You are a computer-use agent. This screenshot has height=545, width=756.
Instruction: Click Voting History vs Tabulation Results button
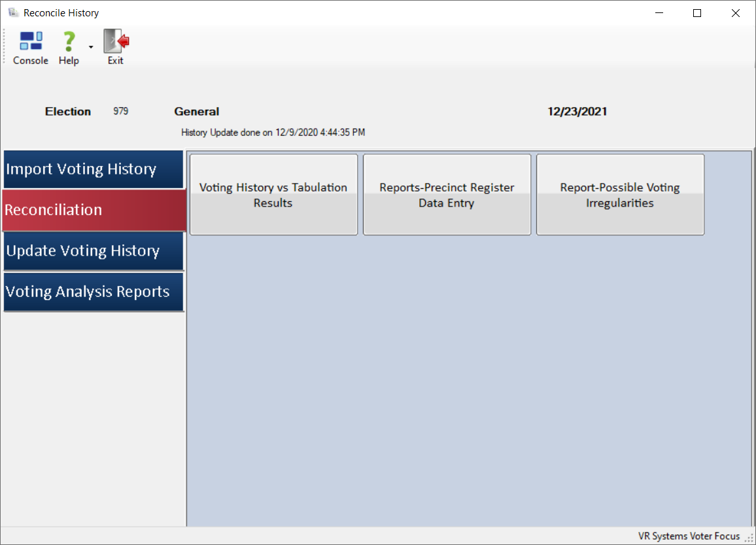pyautogui.click(x=273, y=195)
